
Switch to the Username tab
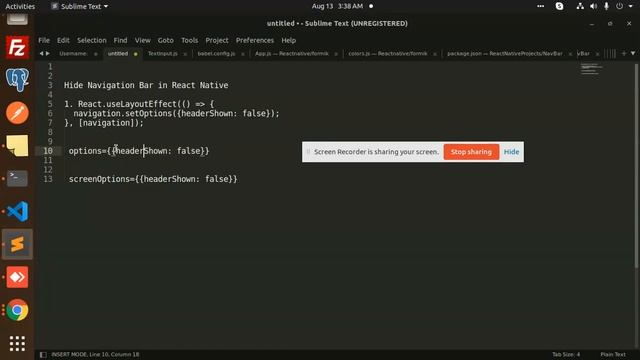(73, 53)
